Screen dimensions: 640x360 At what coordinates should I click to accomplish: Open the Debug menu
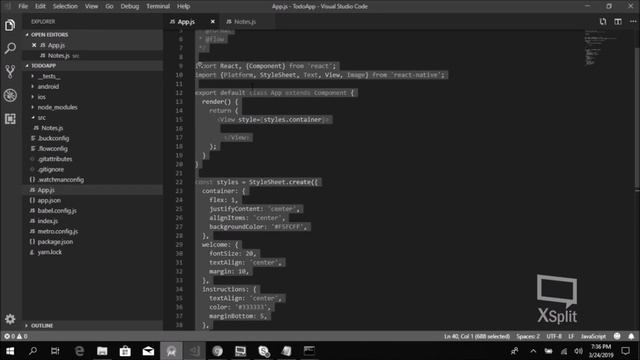(130, 6)
